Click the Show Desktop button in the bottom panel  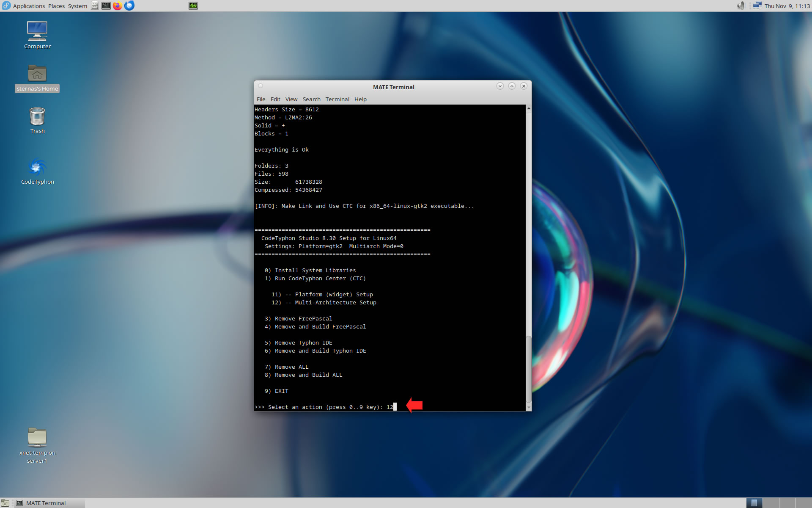(x=5, y=503)
